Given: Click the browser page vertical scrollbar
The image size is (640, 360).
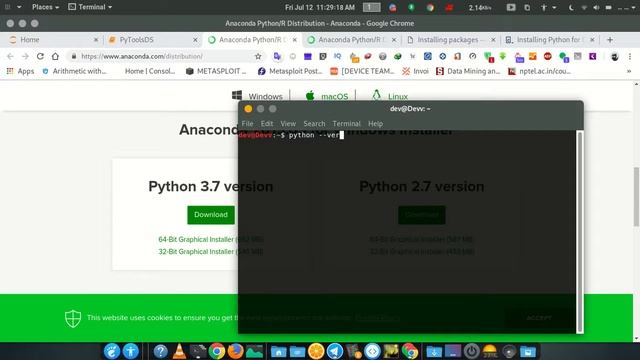Looking at the screenshot, I should [636, 197].
